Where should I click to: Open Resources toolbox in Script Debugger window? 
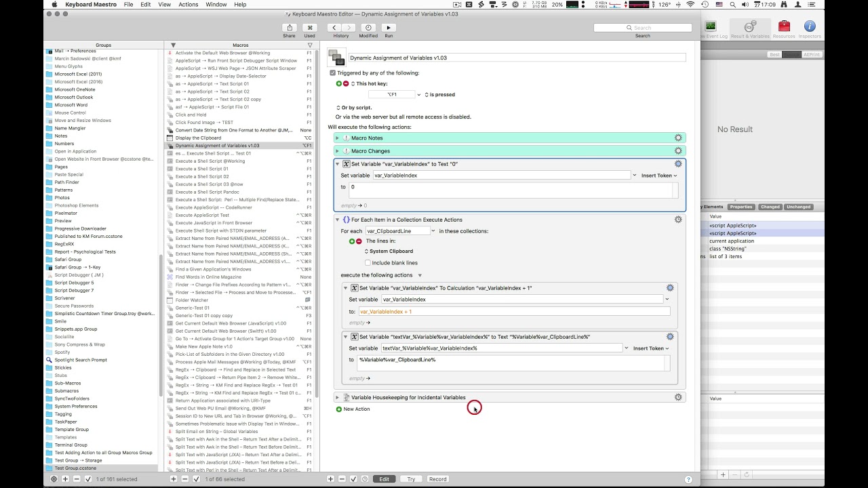pyautogui.click(x=784, y=28)
